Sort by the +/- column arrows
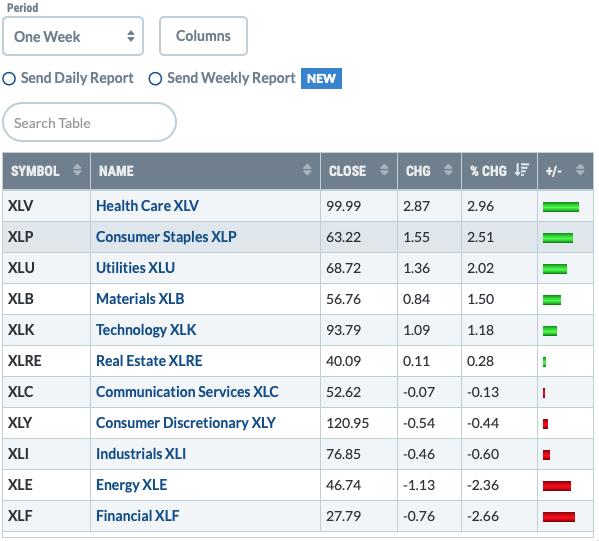The height and width of the screenshot is (541, 599). coord(580,170)
